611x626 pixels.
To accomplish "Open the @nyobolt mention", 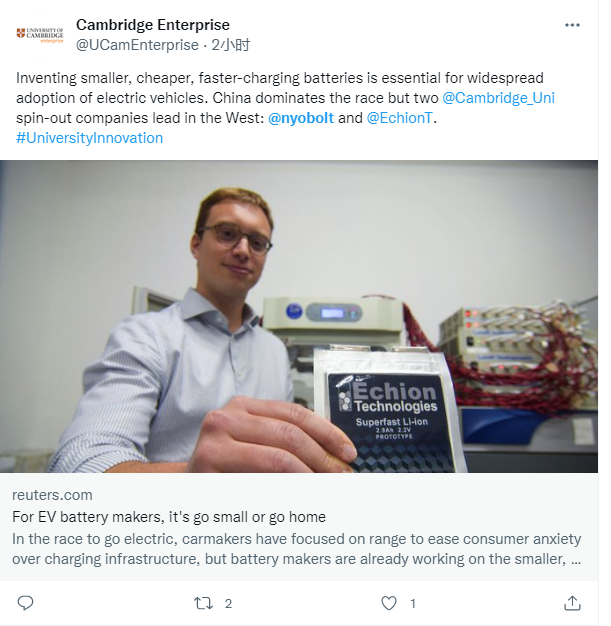I will pos(301,118).
